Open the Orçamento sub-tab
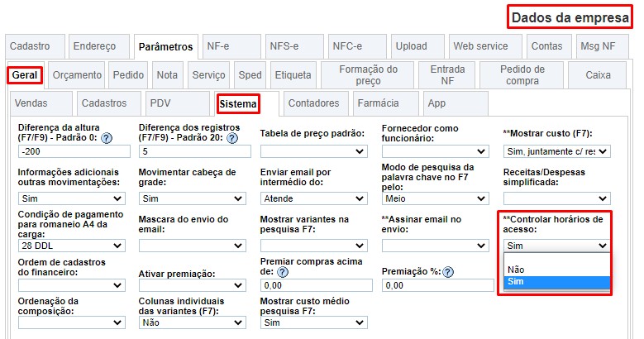 (77, 75)
